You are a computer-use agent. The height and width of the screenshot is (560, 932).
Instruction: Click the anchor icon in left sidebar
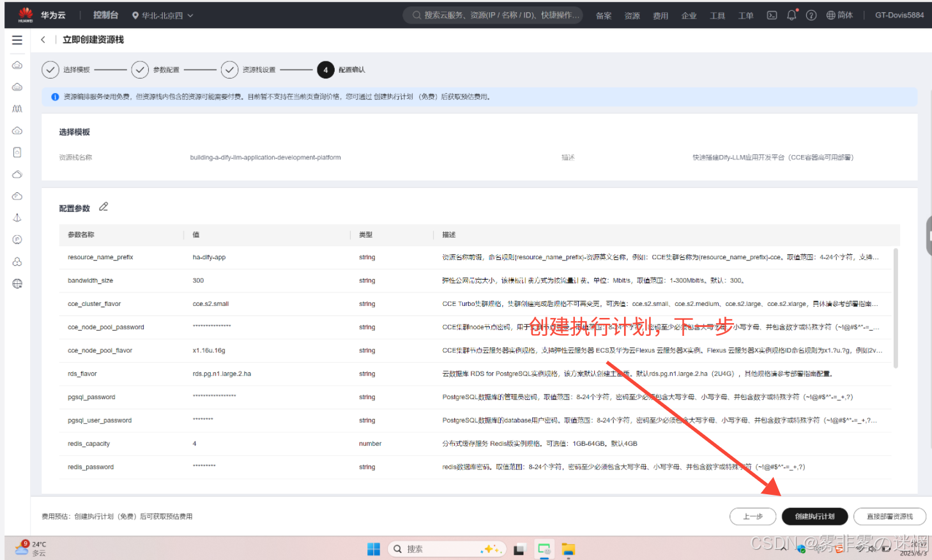tap(17, 218)
